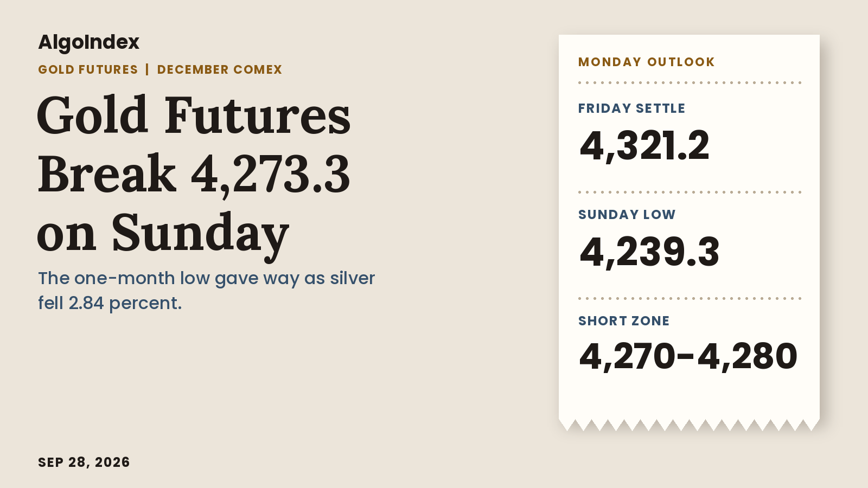Click the SHORT ZONE label
The height and width of the screenshot is (488, 868).
624,321
